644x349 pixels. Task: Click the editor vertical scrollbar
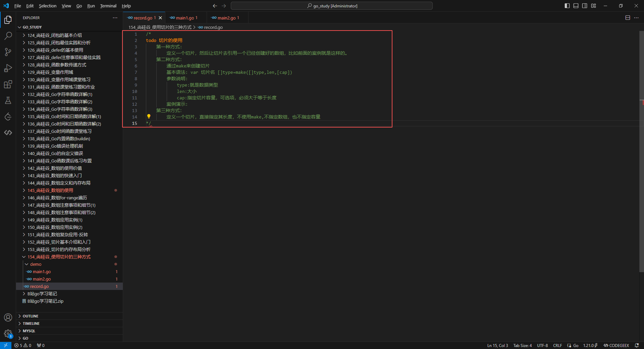point(641,151)
